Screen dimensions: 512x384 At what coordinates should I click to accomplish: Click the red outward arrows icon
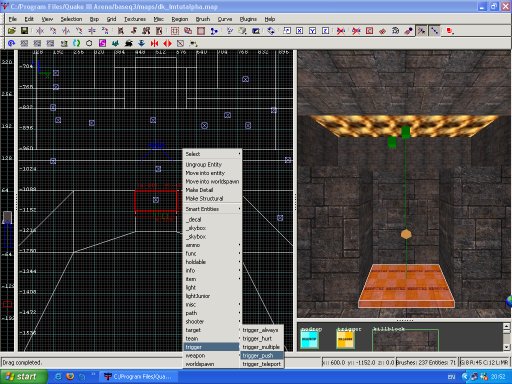point(167,43)
